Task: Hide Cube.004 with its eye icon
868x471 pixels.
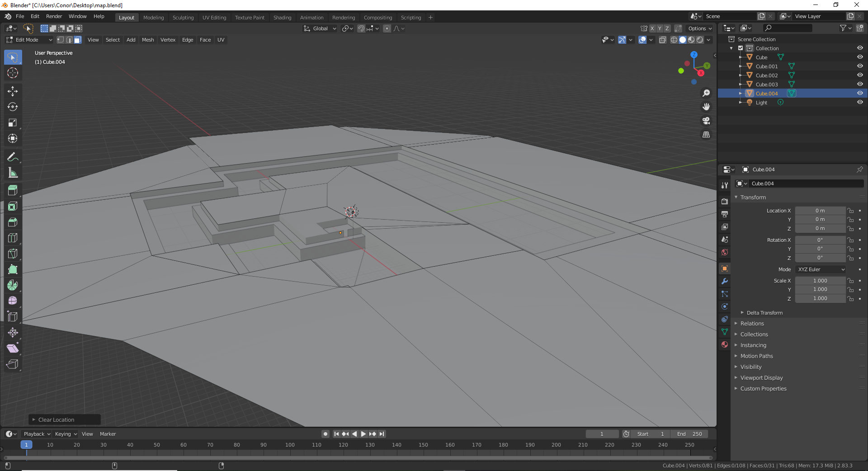Action: (860, 94)
